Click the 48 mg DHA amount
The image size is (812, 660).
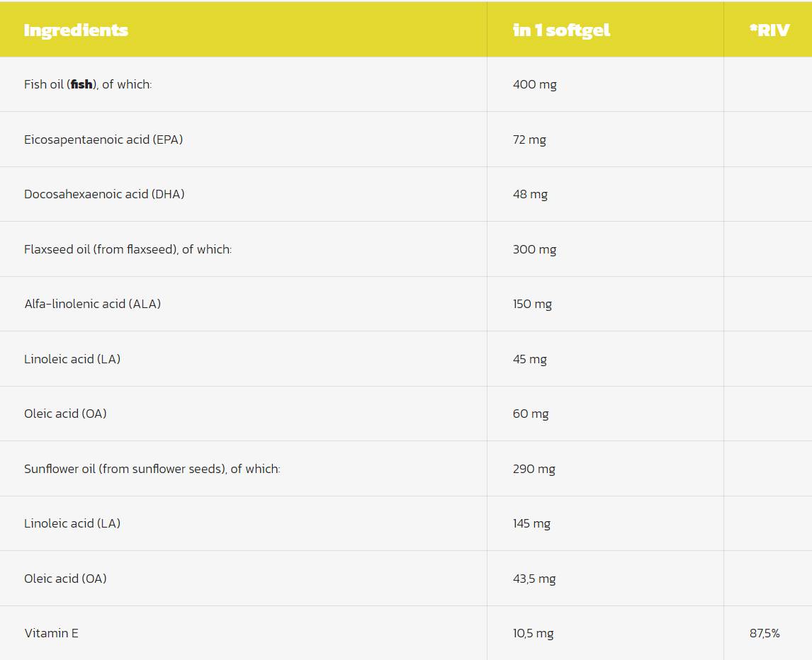pos(530,194)
